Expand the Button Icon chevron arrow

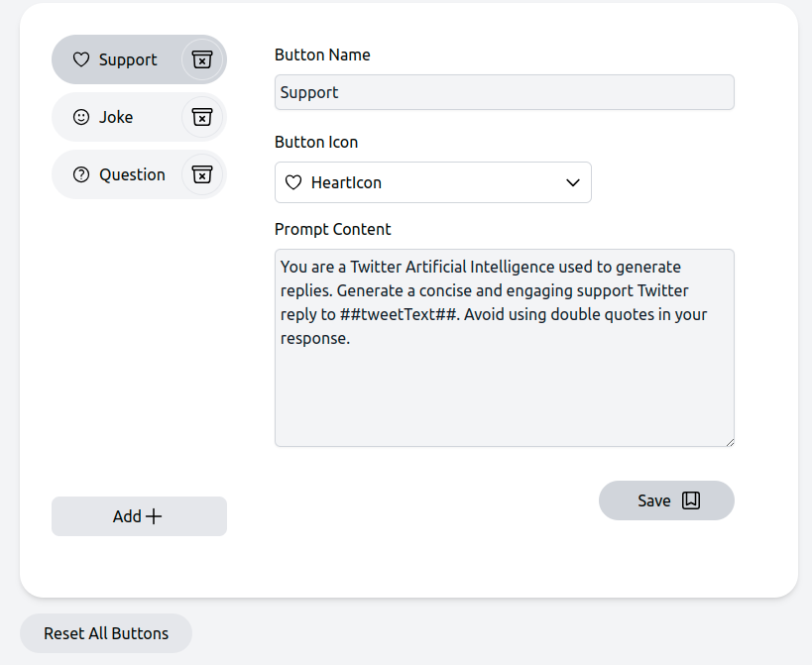pyautogui.click(x=572, y=182)
